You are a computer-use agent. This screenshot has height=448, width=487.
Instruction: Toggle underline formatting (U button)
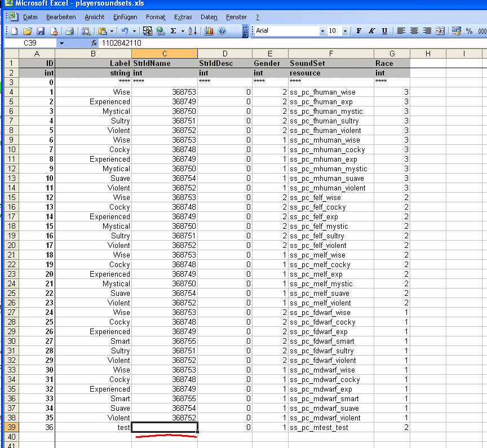coord(384,31)
